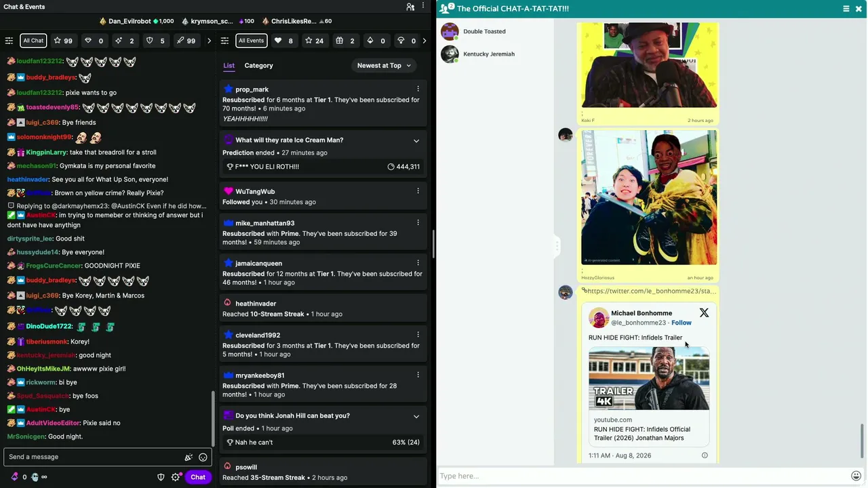Open the bits balance icon below chat

(x=14, y=477)
